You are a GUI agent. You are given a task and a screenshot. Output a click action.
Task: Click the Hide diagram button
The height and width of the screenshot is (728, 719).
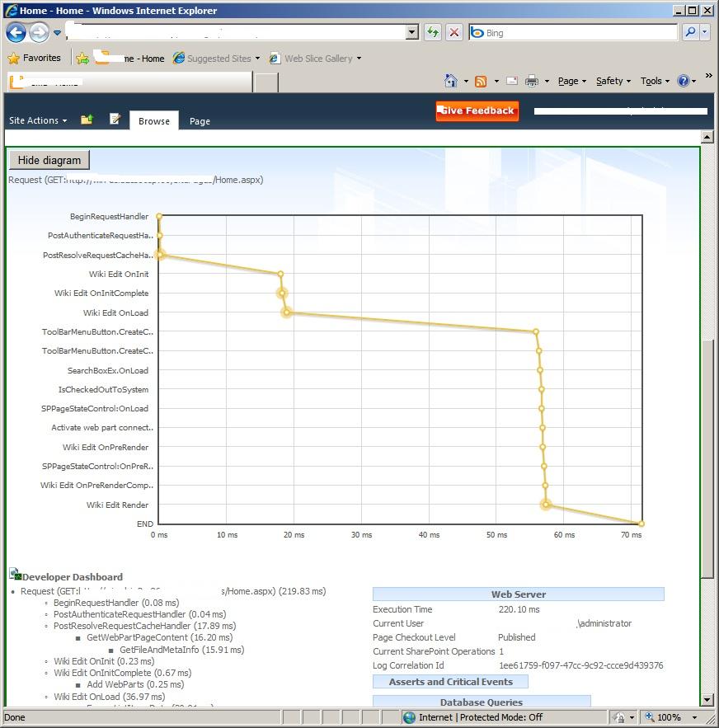click(49, 160)
